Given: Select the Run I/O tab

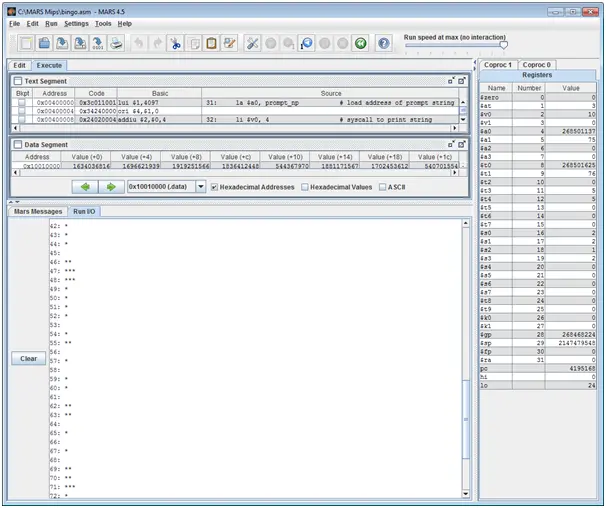Looking at the screenshot, I should 84,211.
